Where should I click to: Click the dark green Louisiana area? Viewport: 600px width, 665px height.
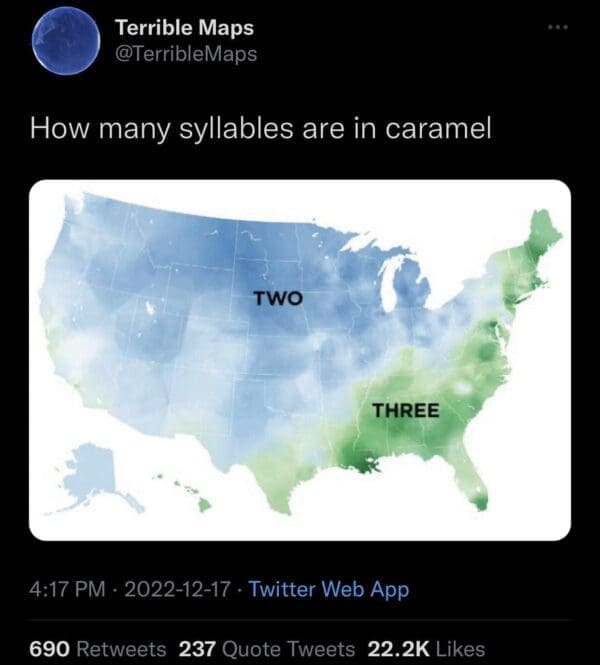coord(360,462)
